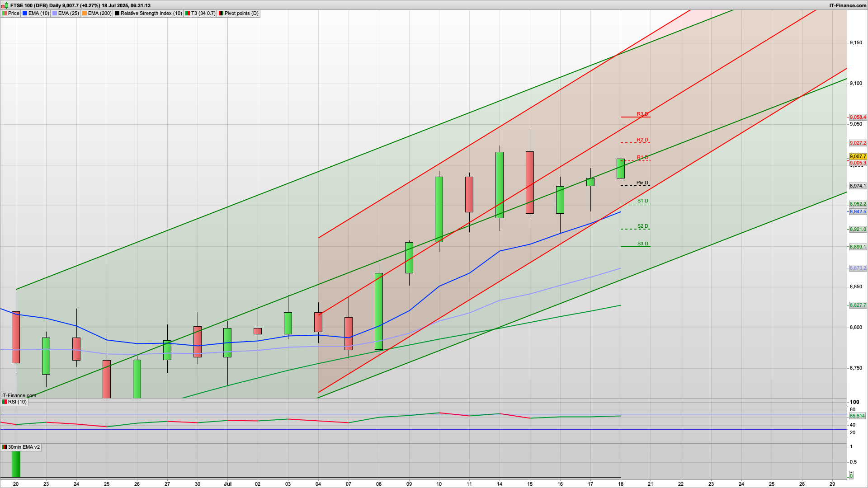Click the R3 D pivot line label
Viewport: 868px width, 488px height.
click(x=642, y=114)
